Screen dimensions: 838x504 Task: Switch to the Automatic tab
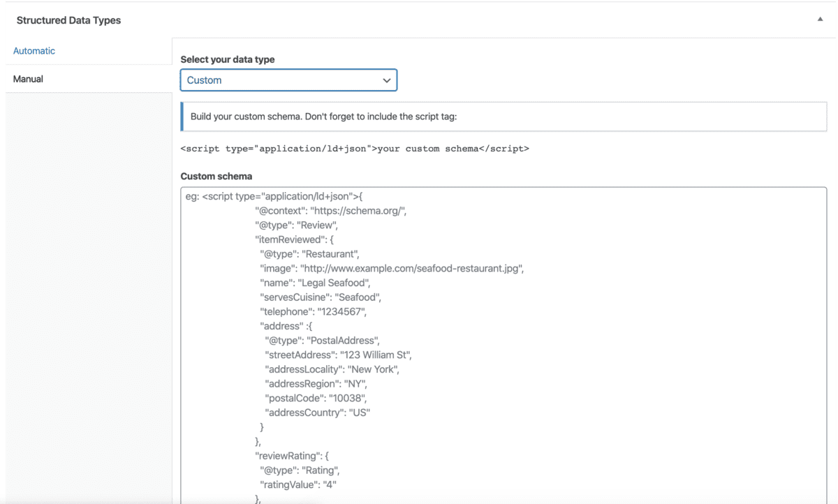34,51
